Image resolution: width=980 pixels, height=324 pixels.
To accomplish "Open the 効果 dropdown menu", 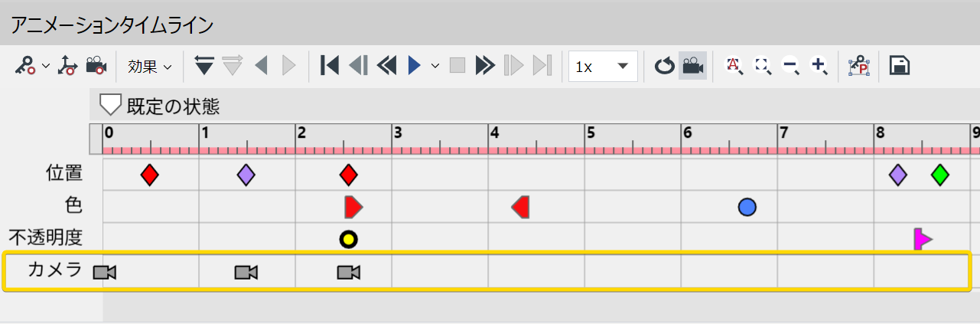I will [x=149, y=67].
